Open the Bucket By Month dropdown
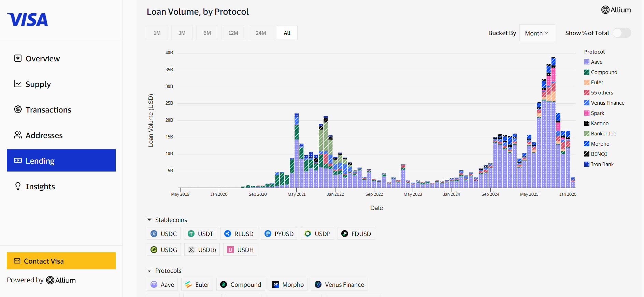 click(537, 33)
